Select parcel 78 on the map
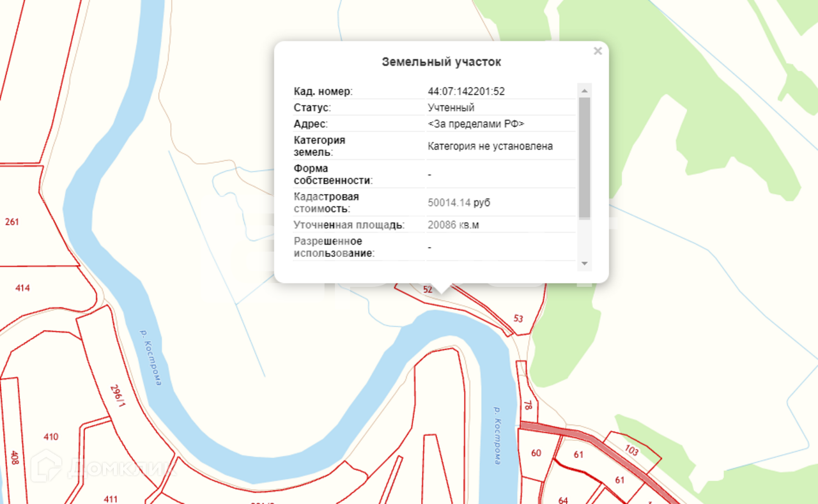 pyautogui.click(x=527, y=405)
